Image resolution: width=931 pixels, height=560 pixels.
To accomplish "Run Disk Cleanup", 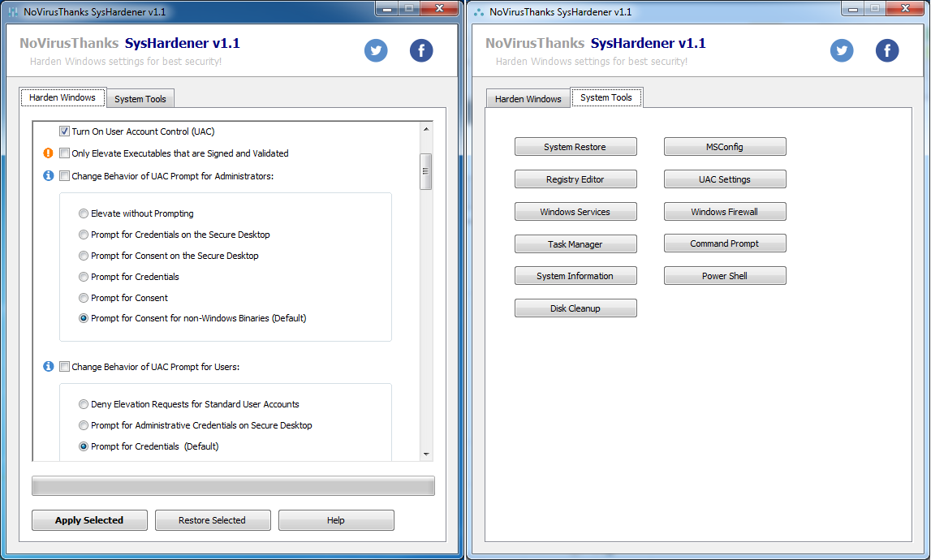I will click(x=575, y=308).
